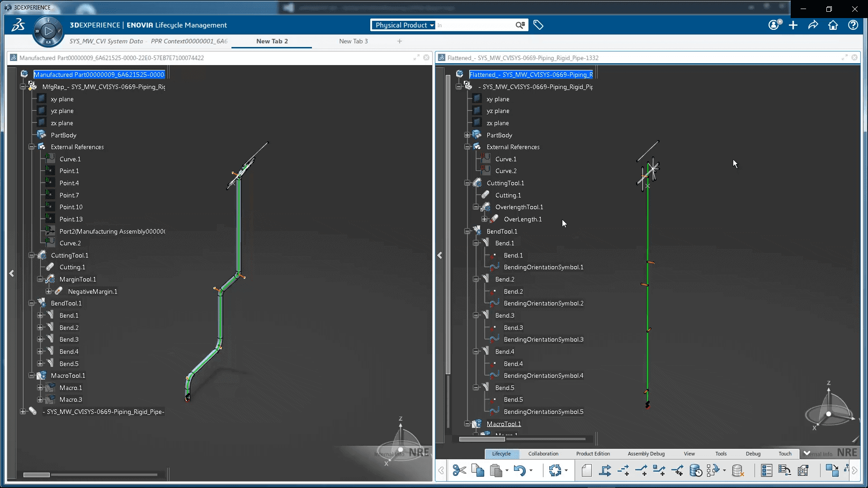Expand the PartBody node in Flattened tree
The height and width of the screenshot is (488, 868).
click(x=467, y=135)
